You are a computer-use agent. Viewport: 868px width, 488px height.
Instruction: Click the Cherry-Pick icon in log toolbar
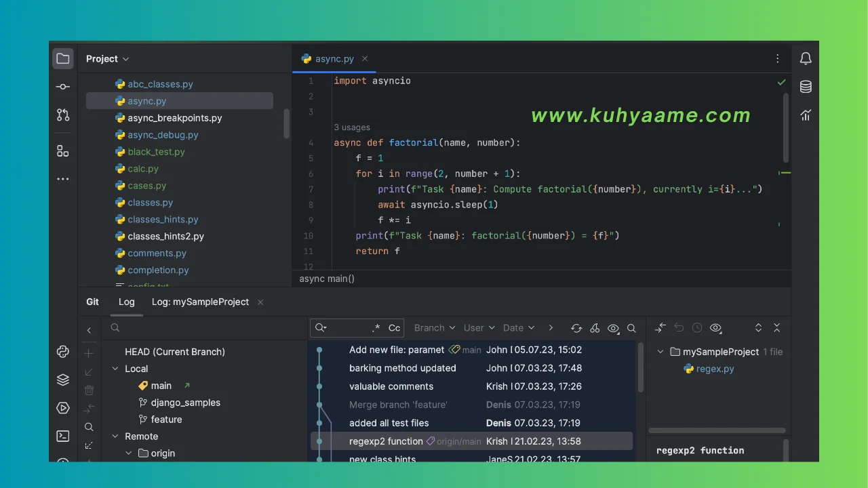(595, 328)
